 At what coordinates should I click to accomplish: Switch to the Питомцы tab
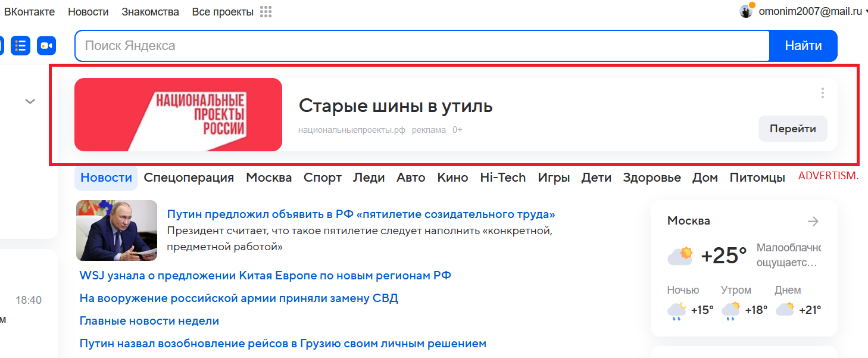[x=757, y=177]
